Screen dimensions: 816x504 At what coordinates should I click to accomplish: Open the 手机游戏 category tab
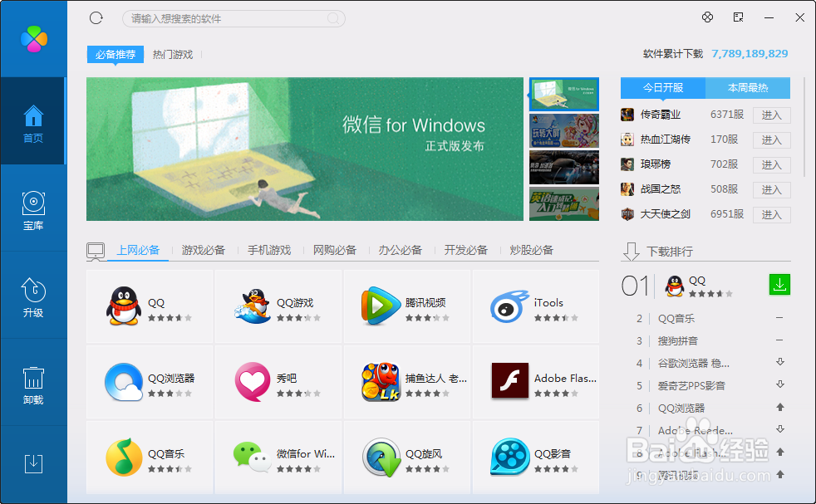tap(269, 250)
